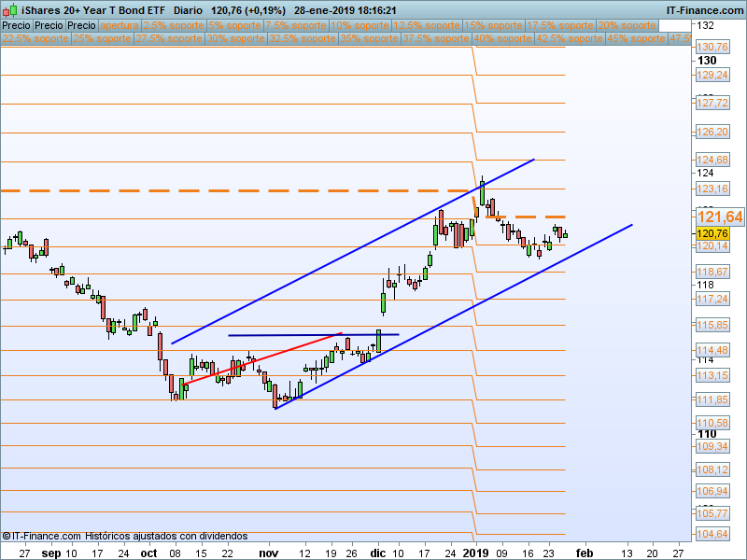
Task: Click the 114,48 support level price tag
Action: point(712,350)
